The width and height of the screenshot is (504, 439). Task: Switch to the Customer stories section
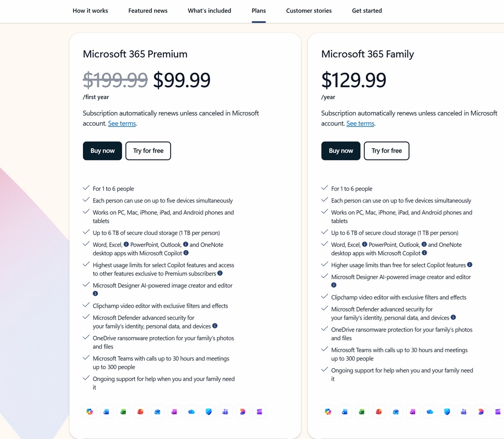tap(309, 11)
